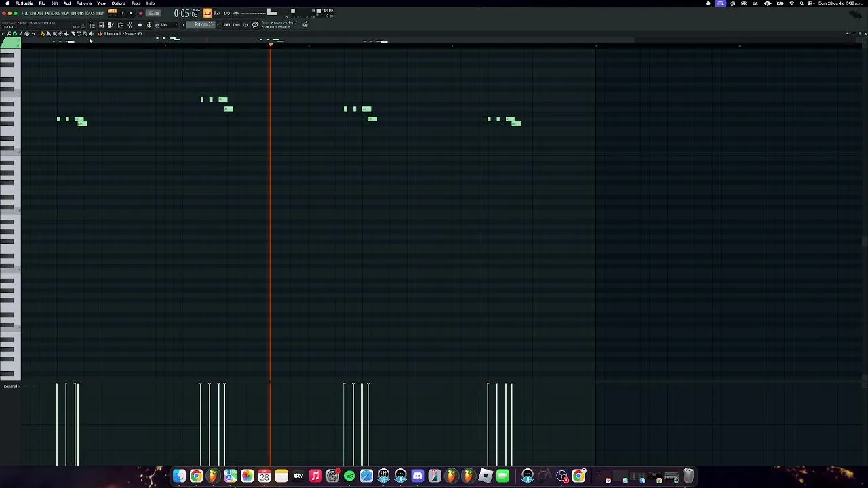Toggle the pattern/song mode switch
Screen dimensions: 868x488
click(x=113, y=13)
